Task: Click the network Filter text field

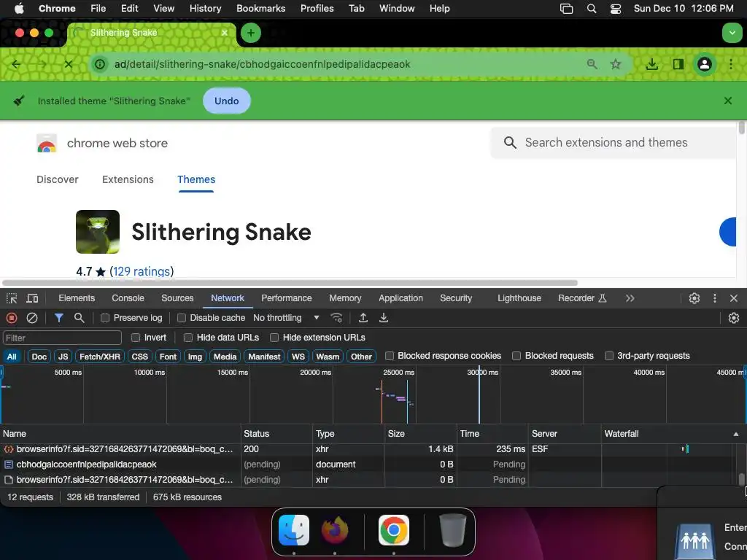Action: (62, 338)
